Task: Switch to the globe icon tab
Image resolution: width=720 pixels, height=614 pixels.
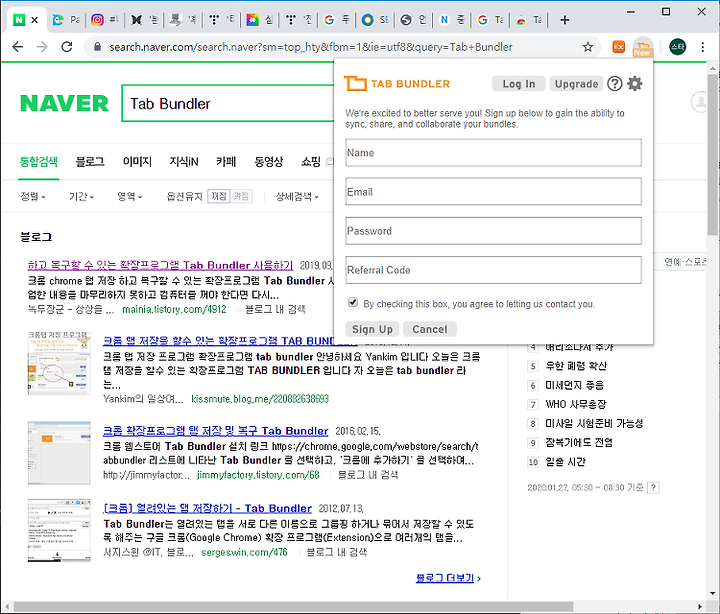Action: click(x=413, y=20)
